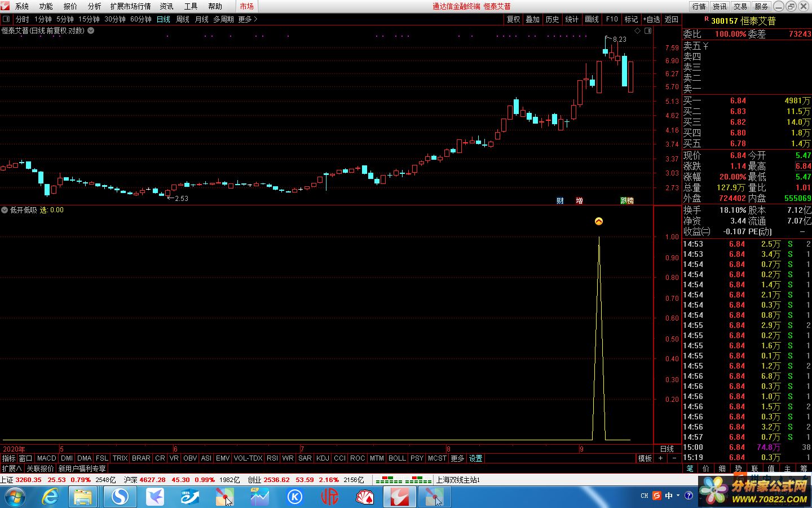Click the 财 financial marker on chart
This screenshot has width=812, height=508.
coord(560,200)
